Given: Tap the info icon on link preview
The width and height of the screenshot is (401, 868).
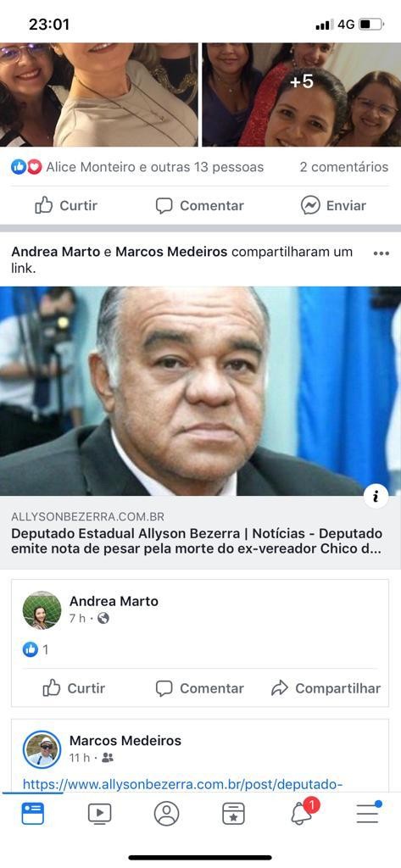Looking at the screenshot, I should click(376, 497).
